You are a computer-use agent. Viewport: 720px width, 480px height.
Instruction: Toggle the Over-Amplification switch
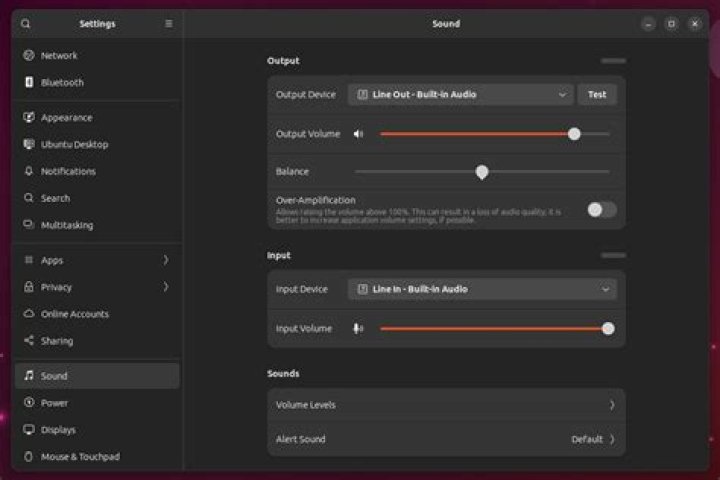click(602, 210)
